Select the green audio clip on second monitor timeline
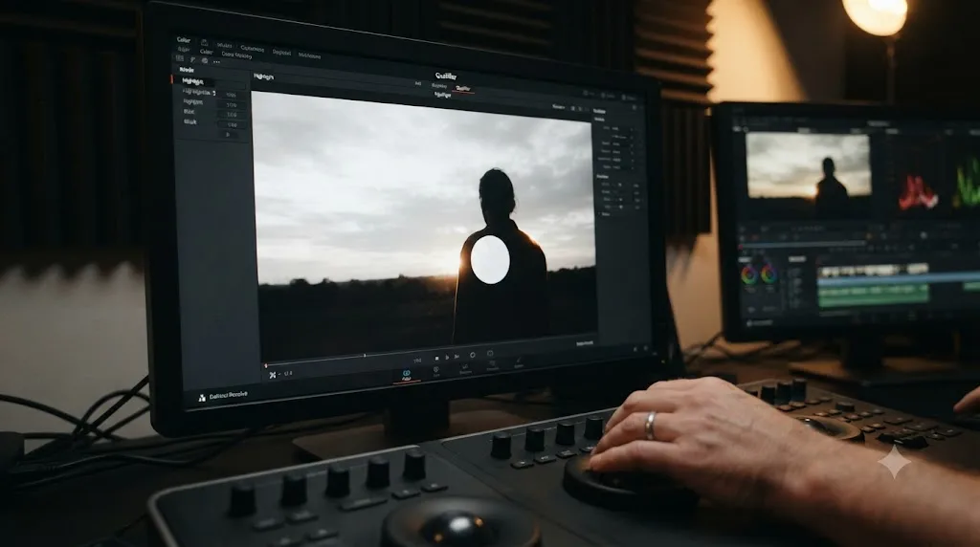The height and width of the screenshot is (547, 980). (873, 295)
